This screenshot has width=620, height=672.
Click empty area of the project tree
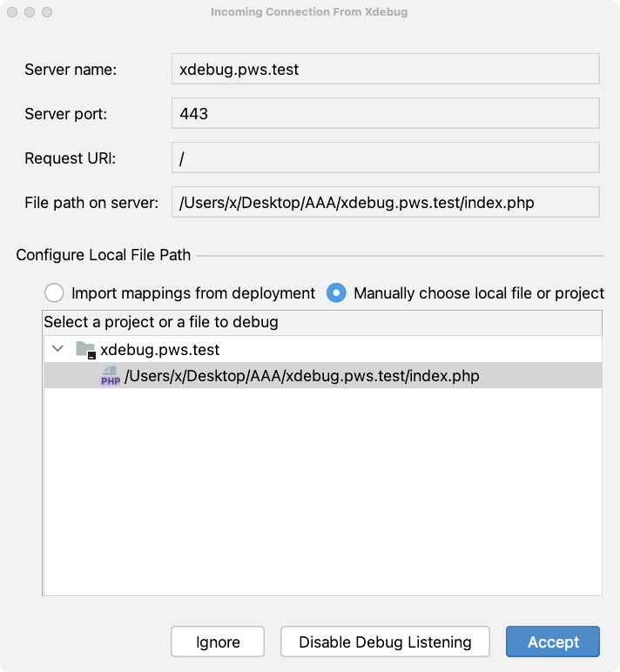pyautogui.click(x=323, y=491)
